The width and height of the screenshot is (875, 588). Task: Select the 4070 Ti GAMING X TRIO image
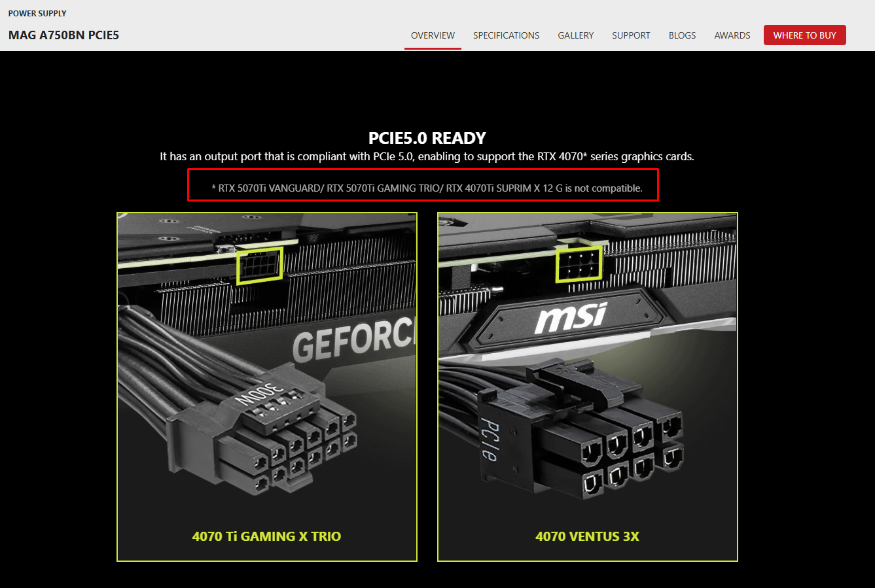point(267,387)
